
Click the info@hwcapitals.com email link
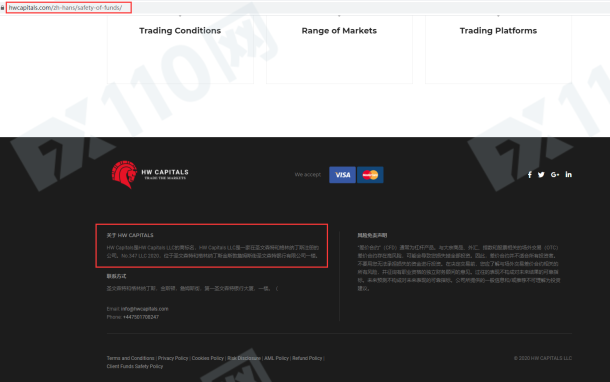[x=144, y=309]
